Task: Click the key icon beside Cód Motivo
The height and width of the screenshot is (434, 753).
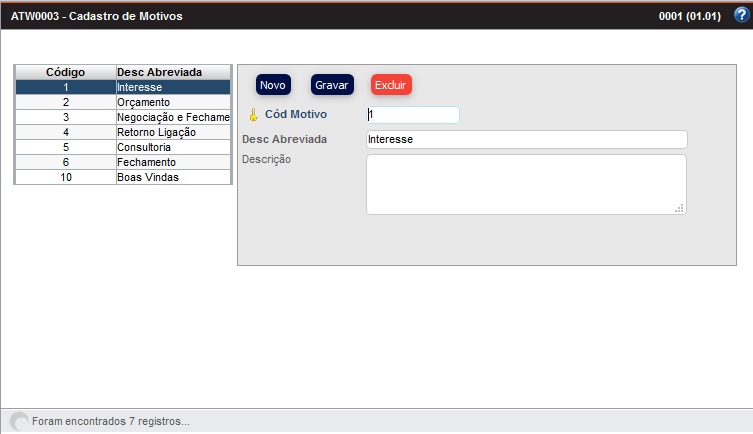Action: coord(253,115)
